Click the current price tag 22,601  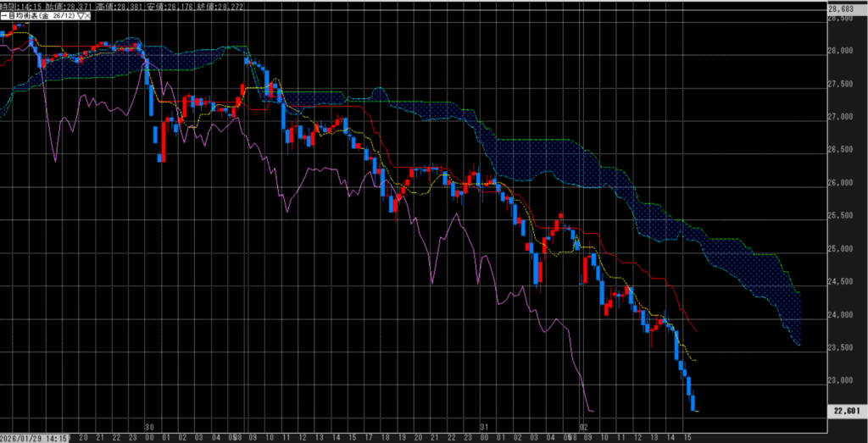click(x=848, y=412)
